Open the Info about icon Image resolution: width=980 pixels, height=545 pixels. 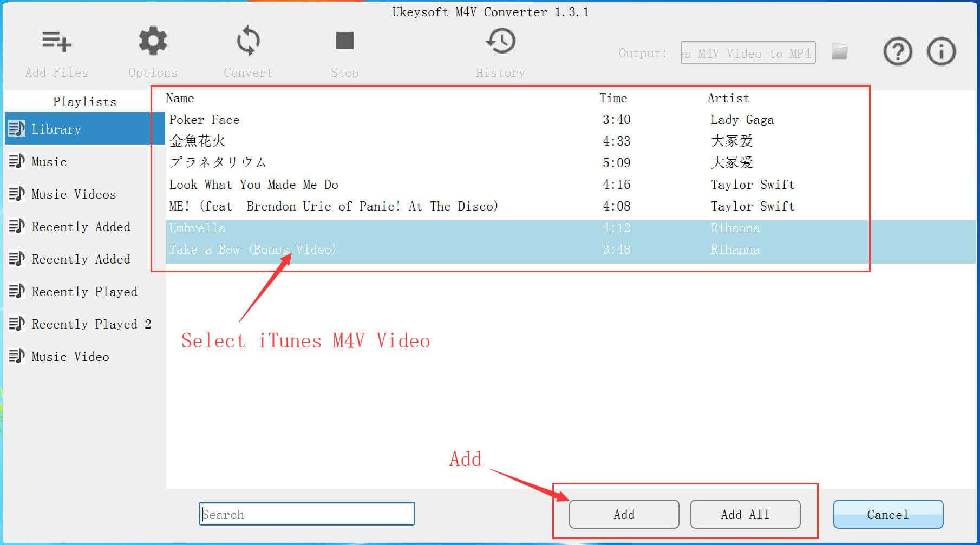pos(942,52)
